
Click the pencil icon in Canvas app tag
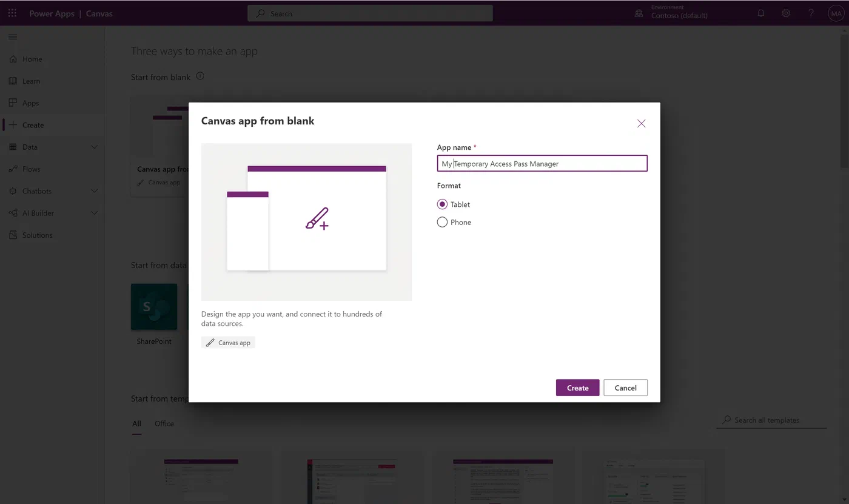tap(210, 343)
